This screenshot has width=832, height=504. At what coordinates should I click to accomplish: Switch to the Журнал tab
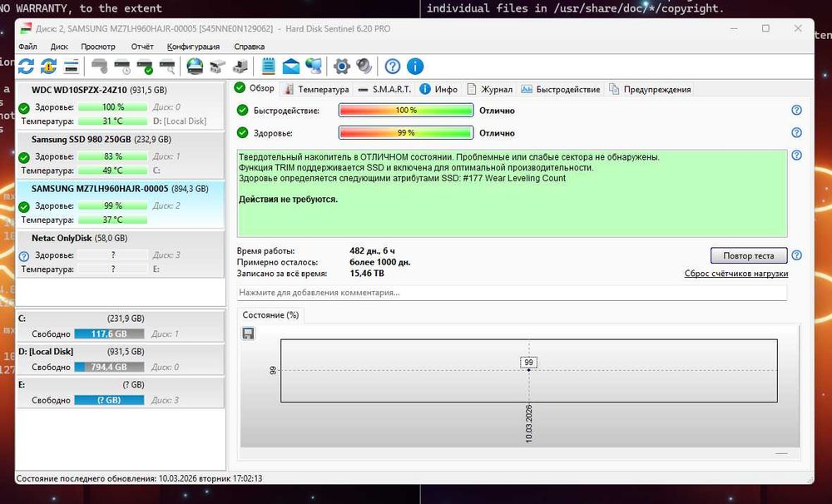click(490, 89)
